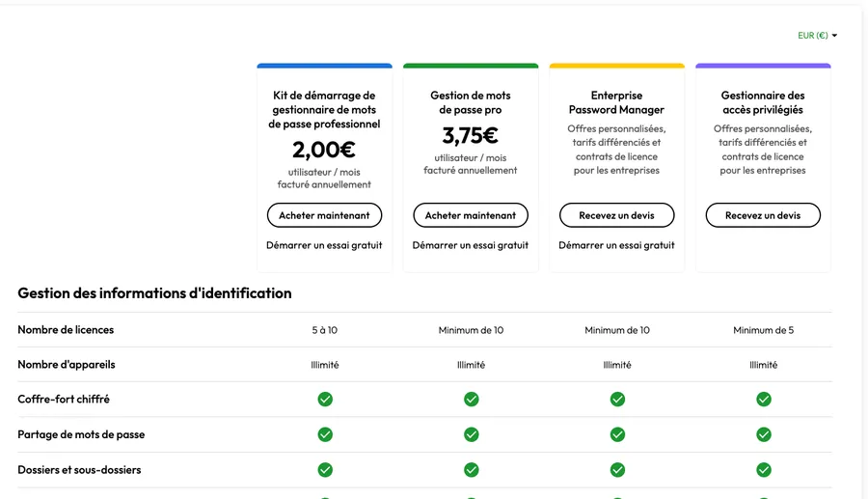Click Partage de mots de passe checkmark, privileged access column
This screenshot has width=868, height=499.
764,434
